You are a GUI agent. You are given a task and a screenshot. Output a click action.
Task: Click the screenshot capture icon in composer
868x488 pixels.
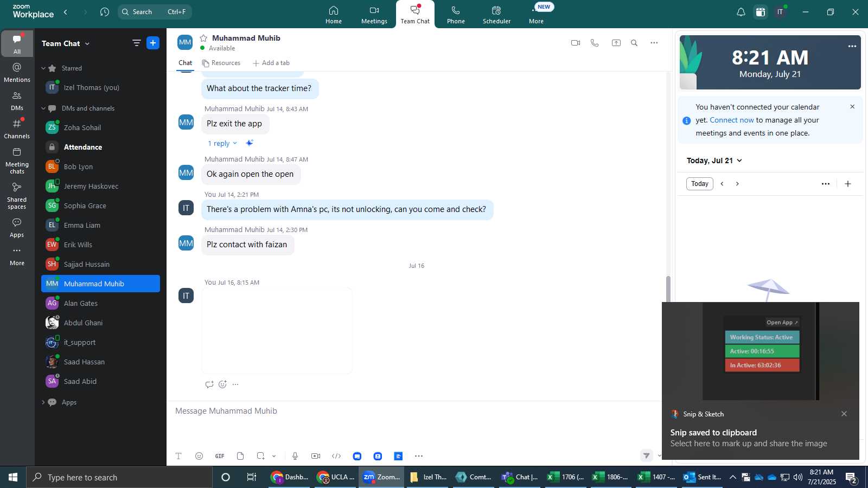[x=261, y=456]
